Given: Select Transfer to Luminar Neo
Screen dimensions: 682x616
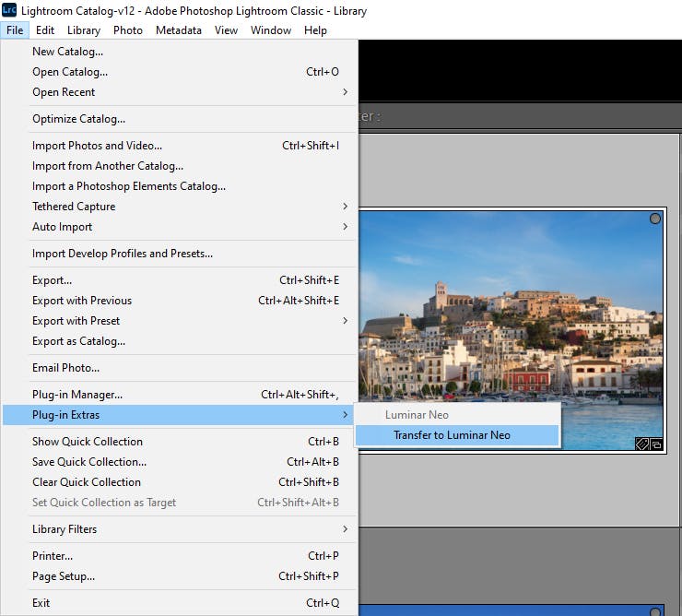Looking at the screenshot, I should 457,435.
